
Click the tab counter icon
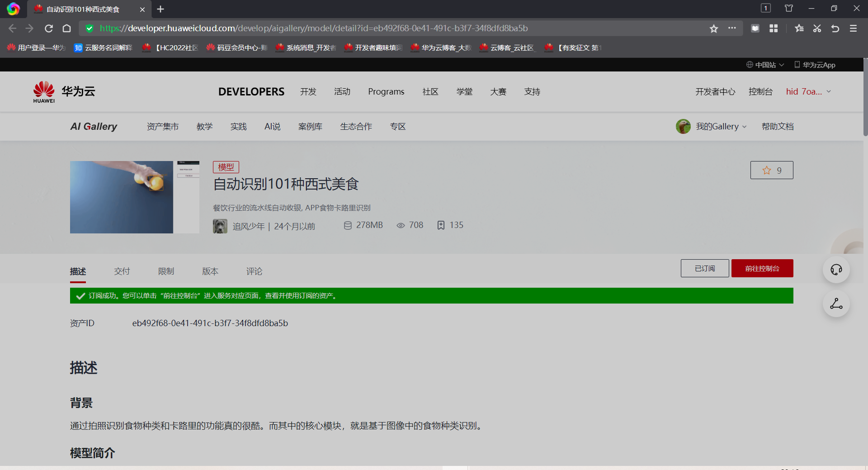point(766,8)
